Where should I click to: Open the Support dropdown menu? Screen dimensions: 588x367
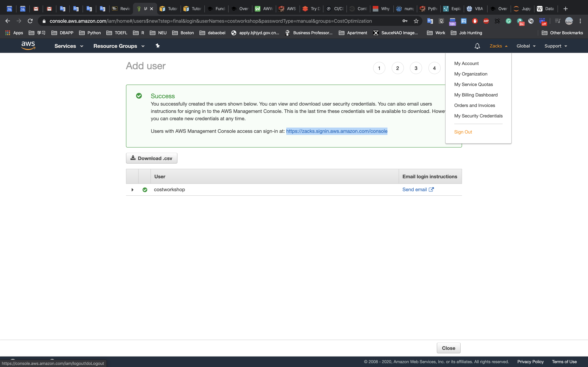coord(555,46)
